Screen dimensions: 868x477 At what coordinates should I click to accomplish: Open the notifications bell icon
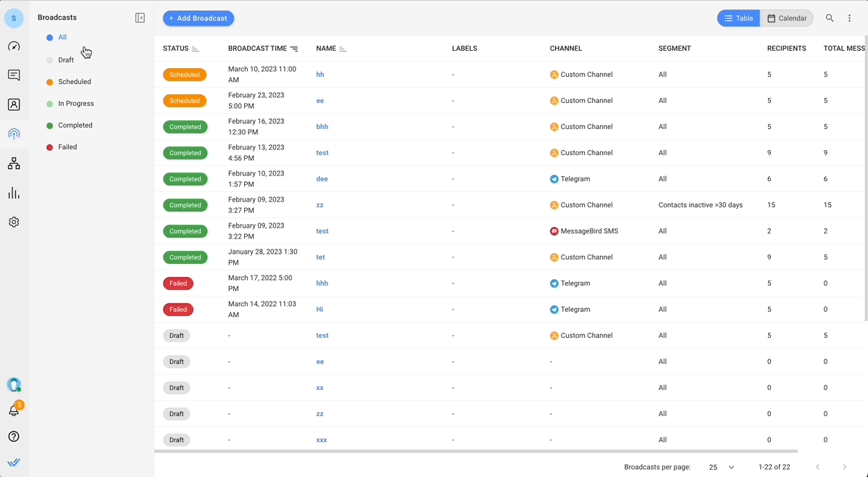(14, 410)
